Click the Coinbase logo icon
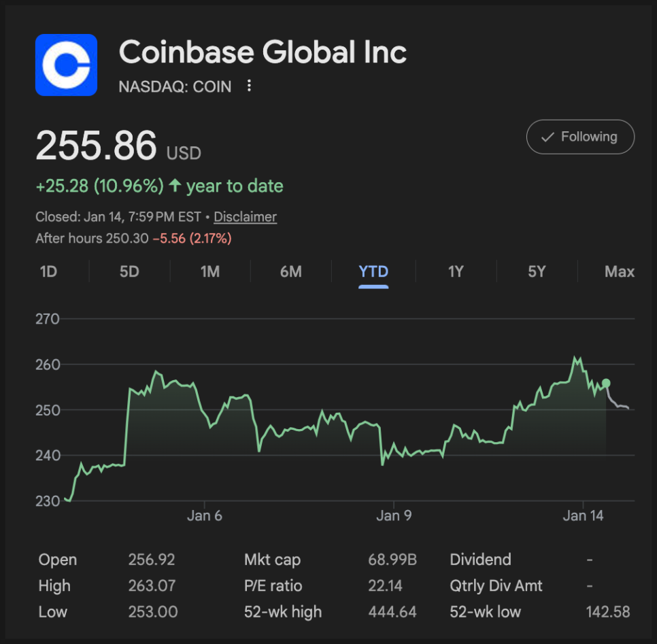 (66, 65)
